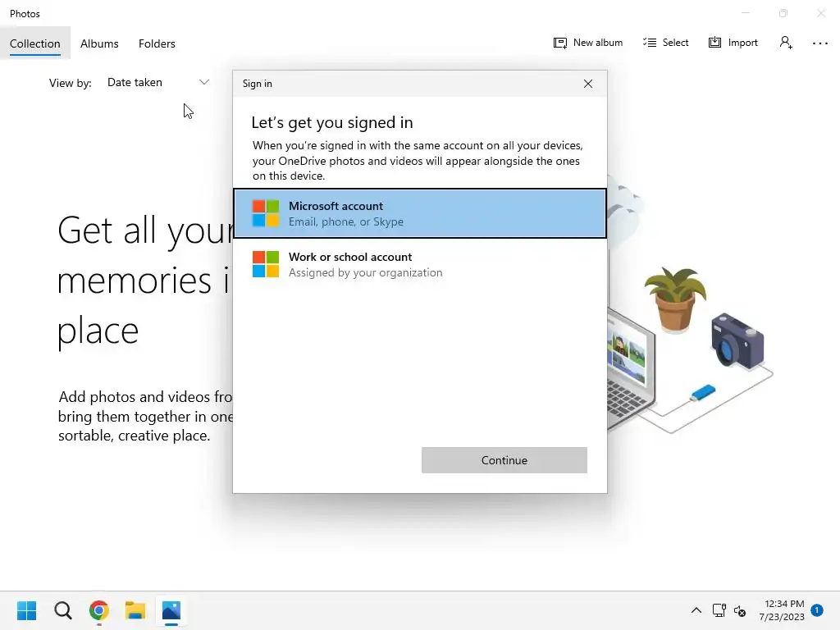
Task: Click the Microsoft logo beside Work or school account
Action: point(266,264)
